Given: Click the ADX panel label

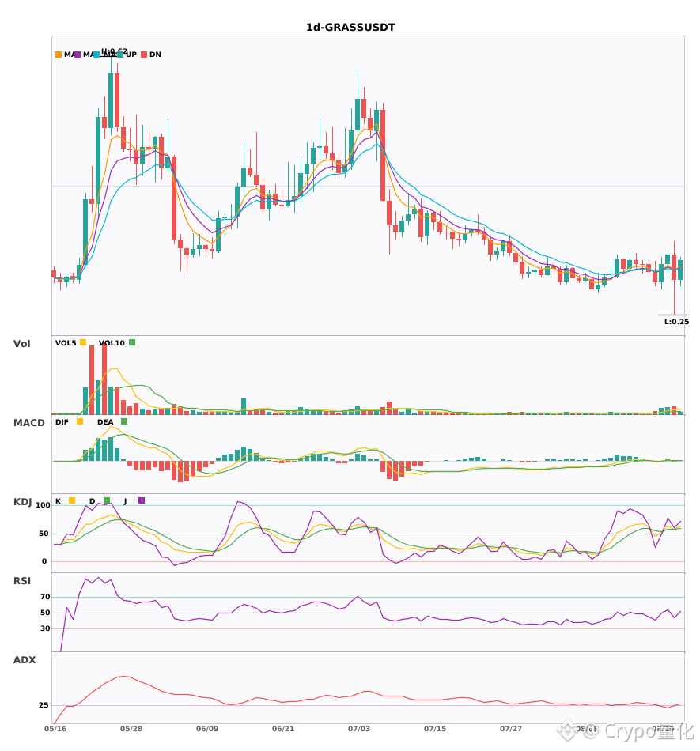Looking at the screenshot, I should coord(25,660).
